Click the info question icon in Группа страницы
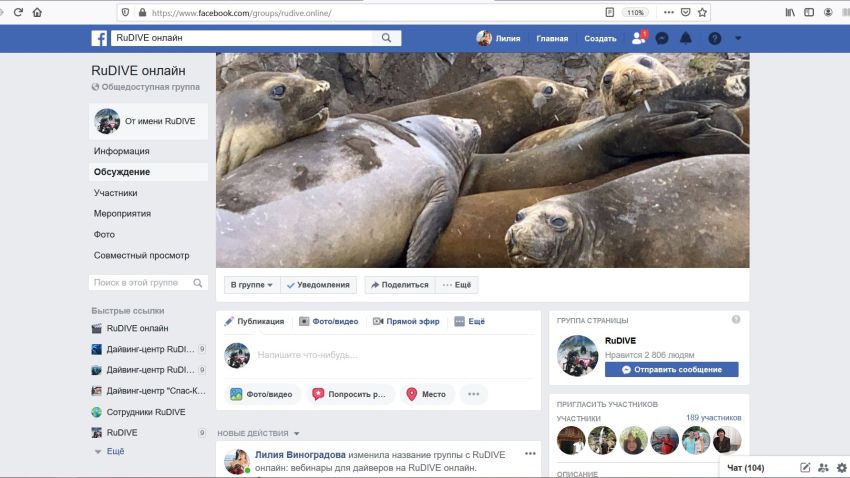850x478 pixels. pyautogui.click(x=736, y=320)
